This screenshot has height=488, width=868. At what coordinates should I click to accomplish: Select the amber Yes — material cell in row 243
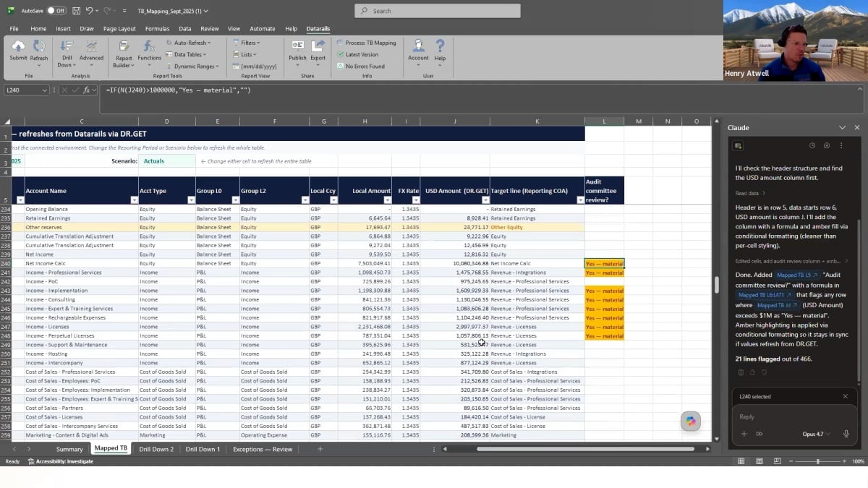(x=604, y=291)
